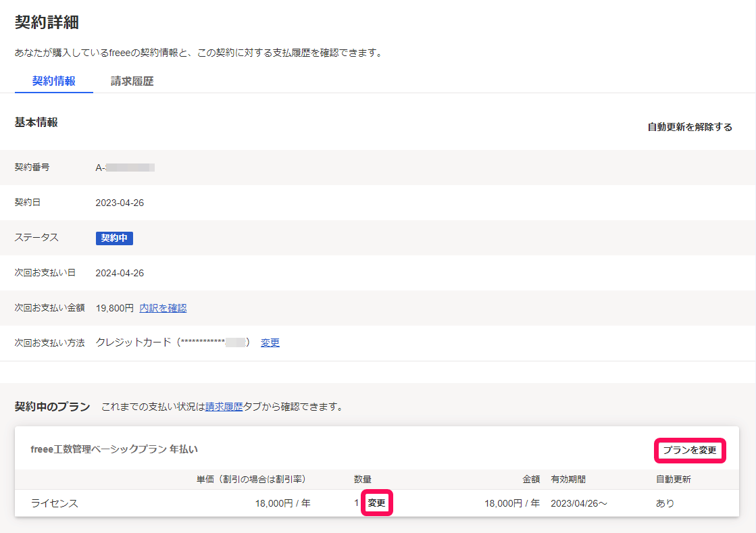Click the 基本情報 section heading
This screenshot has height=533, width=756.
coord(36,122)
